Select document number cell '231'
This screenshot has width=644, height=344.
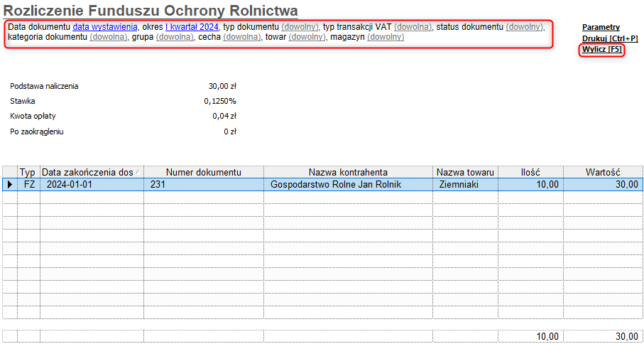tap(203, 185)
